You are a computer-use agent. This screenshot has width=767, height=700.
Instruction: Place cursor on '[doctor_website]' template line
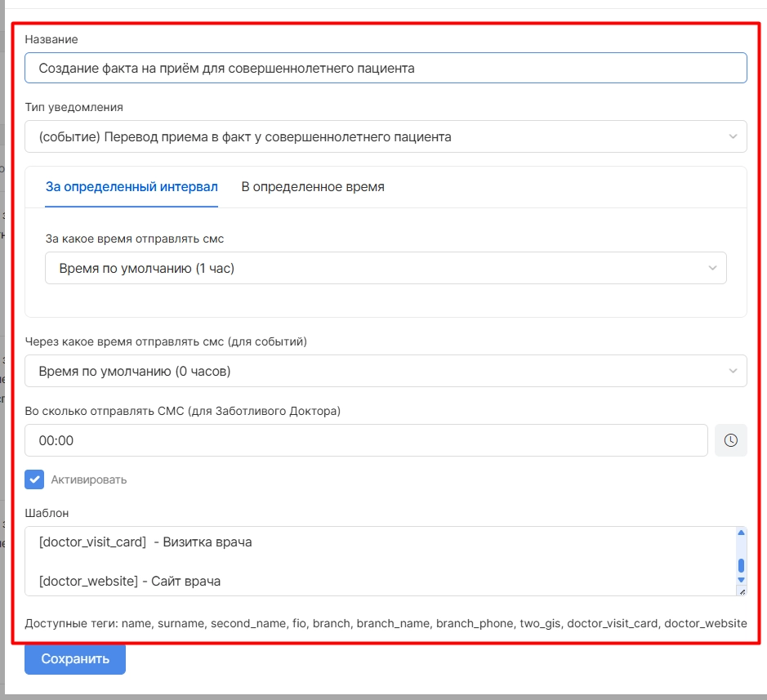tap(129, 582)
